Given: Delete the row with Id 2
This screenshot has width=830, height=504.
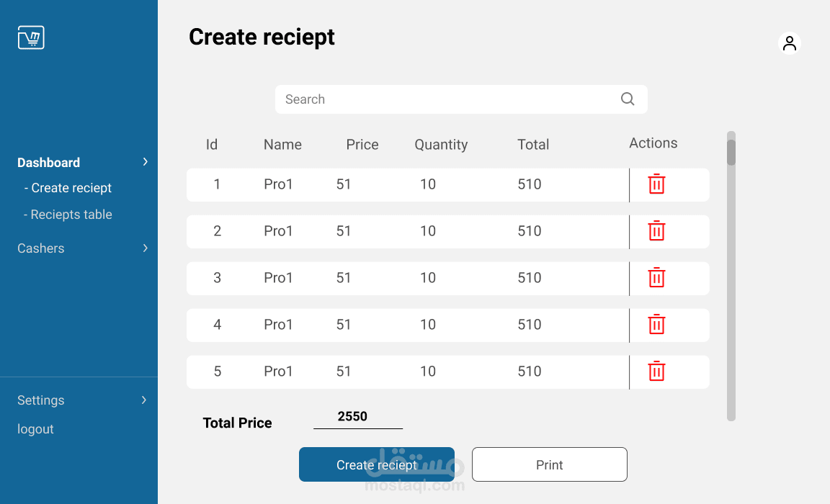Looking at the screenshot, I should (x=656, y=231).
